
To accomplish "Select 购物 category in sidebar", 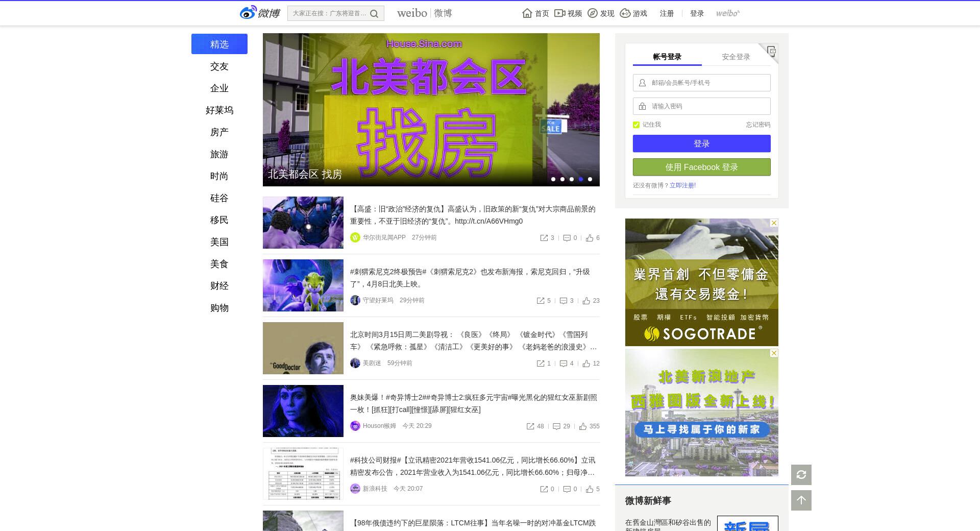I will tap(219, 308).
